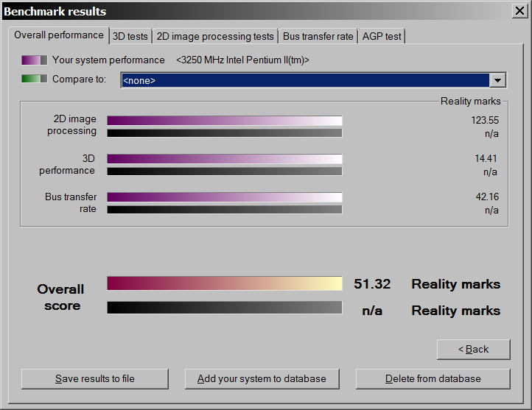The height and width of the screenshot is (410, 532).
Task: Click the Overall score black comparison bar
Action: (x=225, y=308)
